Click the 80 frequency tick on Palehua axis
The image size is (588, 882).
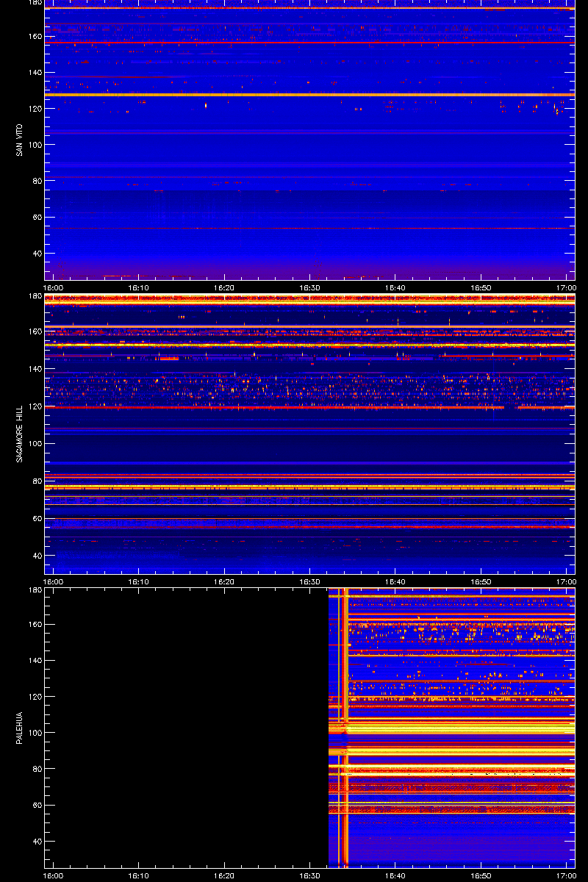pos(37,769)
